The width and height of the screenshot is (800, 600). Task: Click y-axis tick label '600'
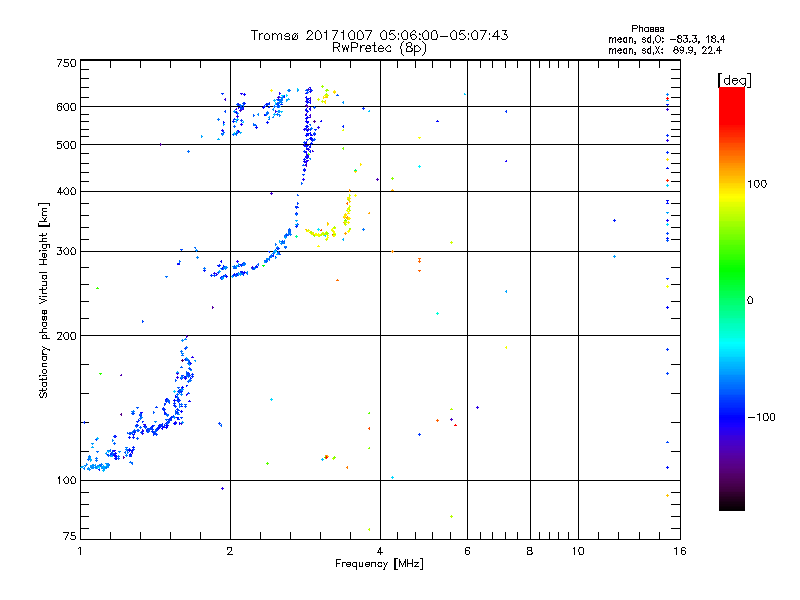[66, 107]
